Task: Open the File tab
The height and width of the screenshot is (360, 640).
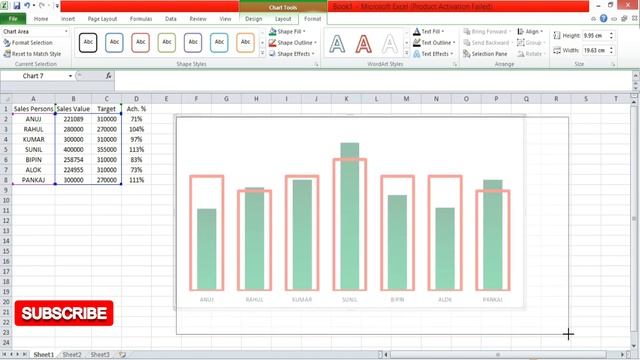Action: coord(13,19)
